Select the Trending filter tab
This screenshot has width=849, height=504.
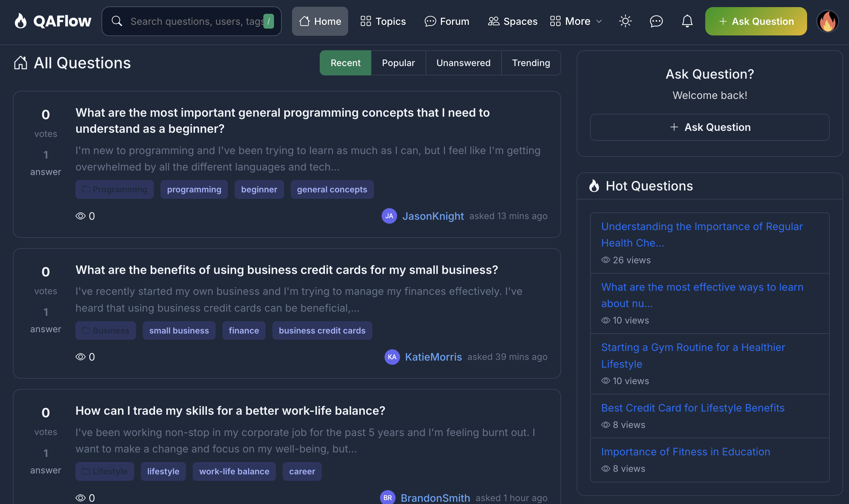(531, 63)
